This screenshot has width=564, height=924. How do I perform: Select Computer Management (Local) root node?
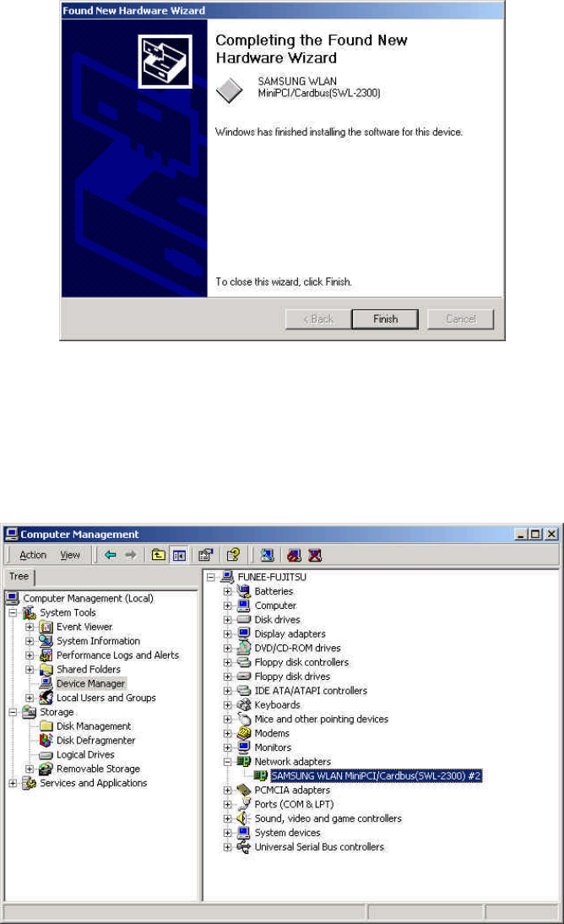click(x=88, y=598)
